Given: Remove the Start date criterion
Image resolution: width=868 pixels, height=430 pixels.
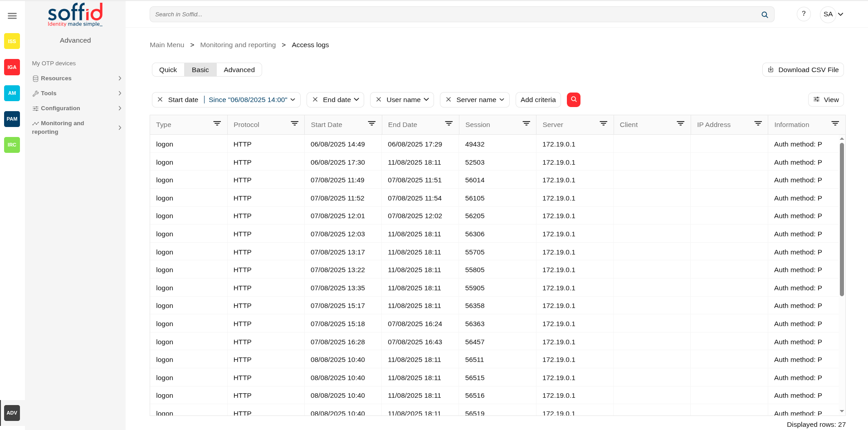Looking at the screenshot, I should (160, 99).
